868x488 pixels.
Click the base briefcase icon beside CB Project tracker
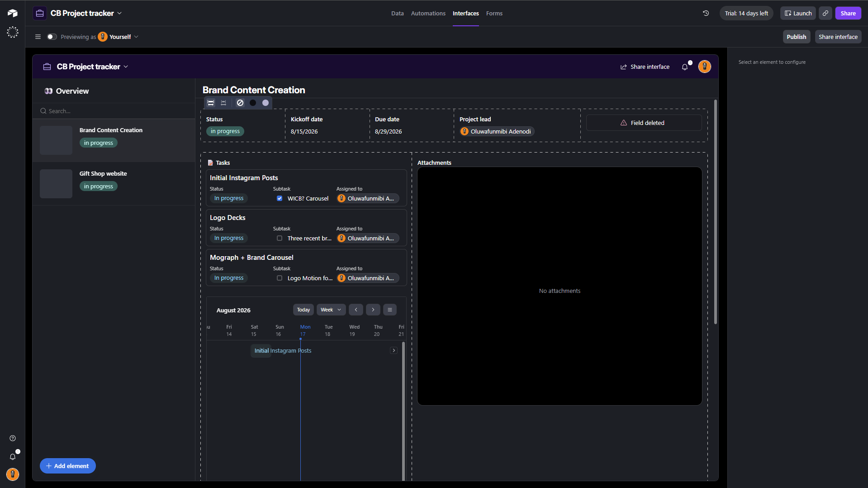pyautogui.click(x=40, y=13)
